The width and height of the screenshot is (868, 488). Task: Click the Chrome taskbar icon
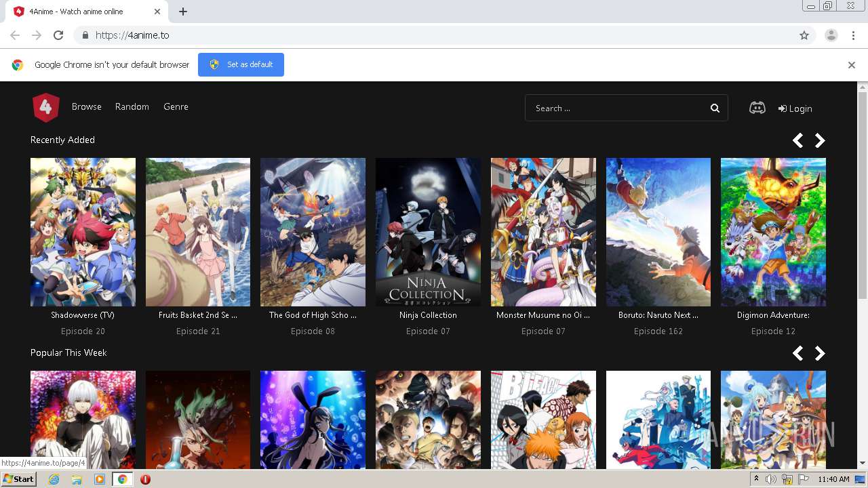[122, 479]
